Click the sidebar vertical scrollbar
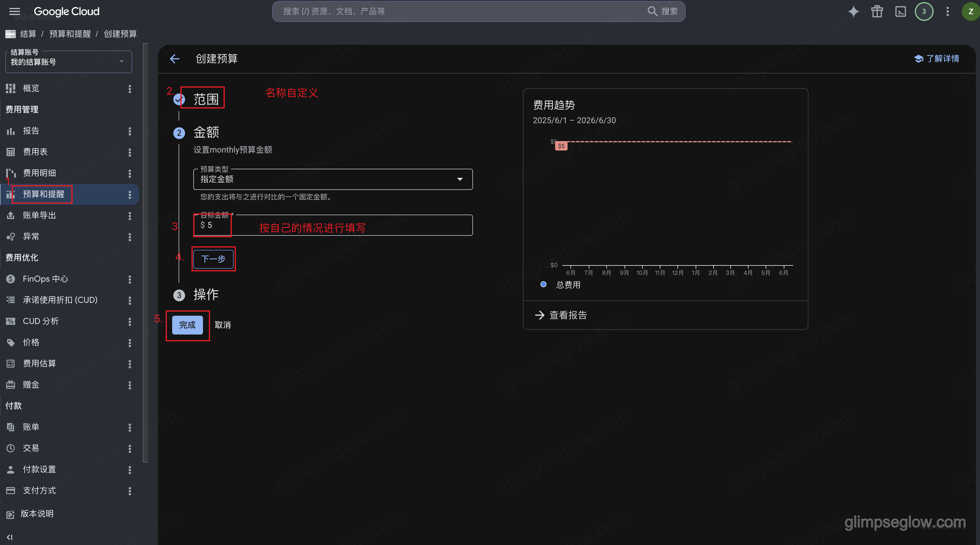Screen dimensions: 980x545 point(145,253)
